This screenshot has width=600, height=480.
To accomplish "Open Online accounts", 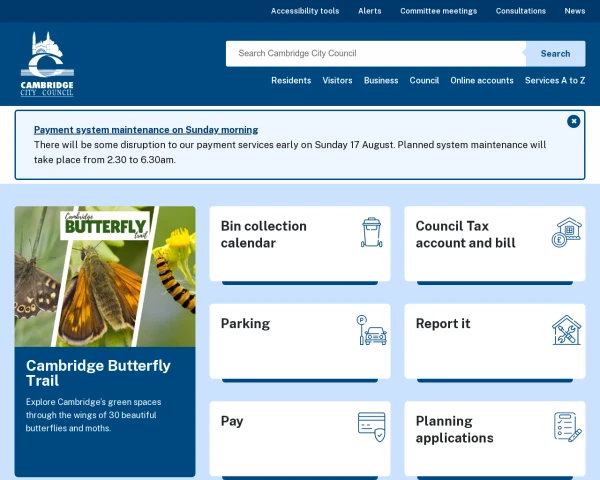I will coord(482,80).
